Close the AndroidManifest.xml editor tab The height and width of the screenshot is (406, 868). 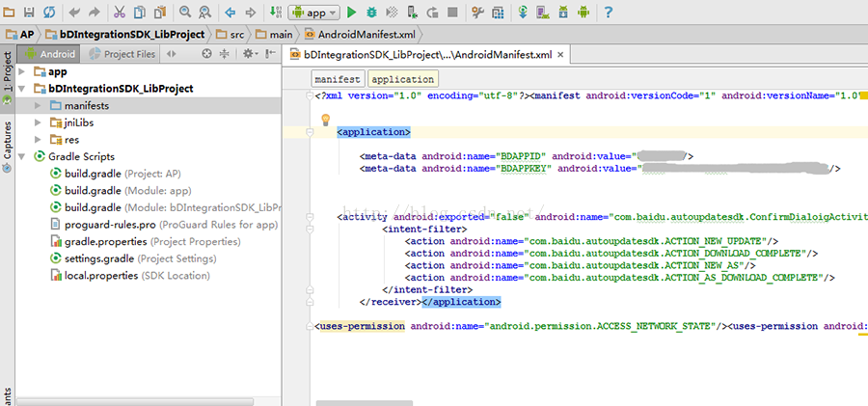tap(560, 54)
